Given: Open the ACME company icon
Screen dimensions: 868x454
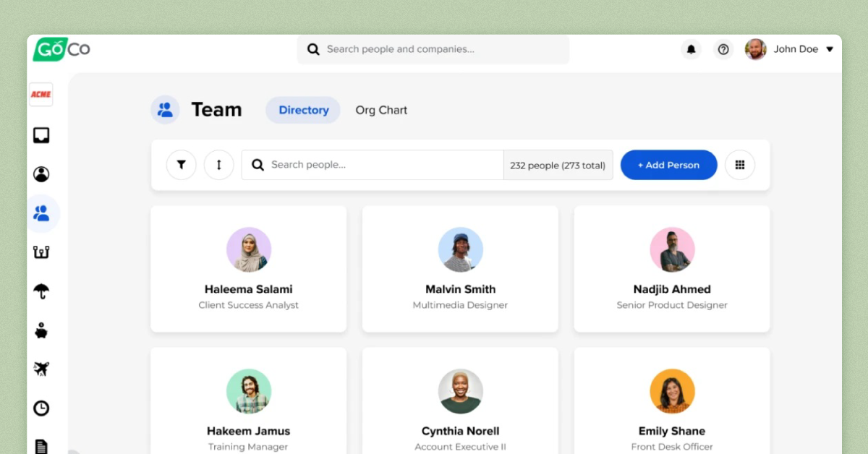Looking at the screenshot, I should [x=41, y=95].
